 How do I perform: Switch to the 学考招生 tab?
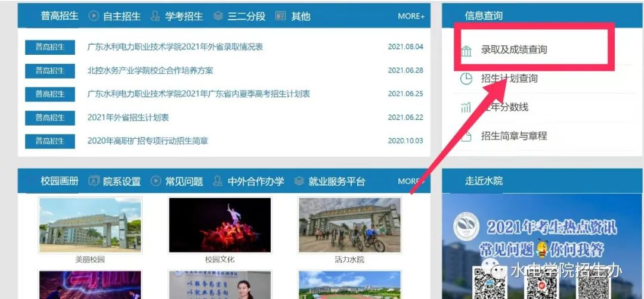pyautogui.click(x=184, y=16)
